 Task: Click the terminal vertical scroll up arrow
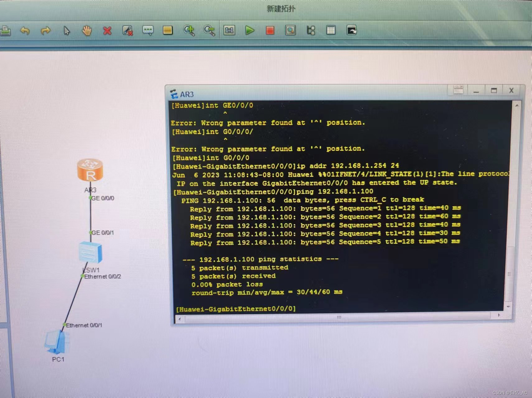(x=517, y=106)
